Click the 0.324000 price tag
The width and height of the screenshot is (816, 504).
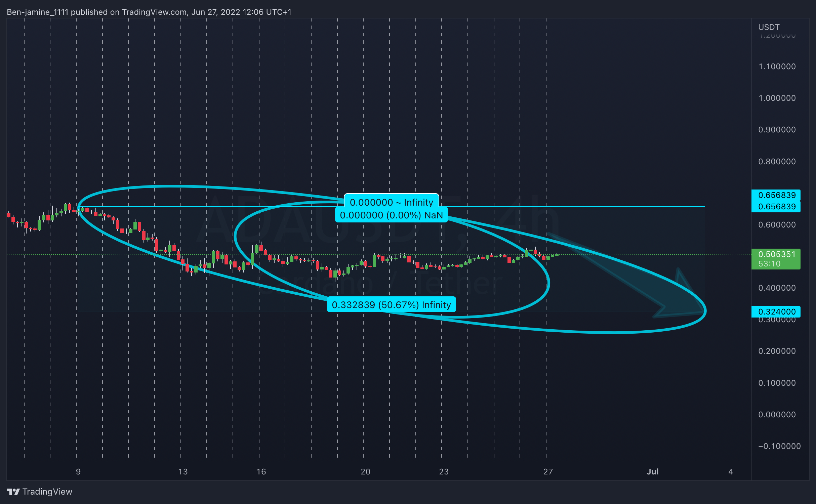click(x=776, y=312)
